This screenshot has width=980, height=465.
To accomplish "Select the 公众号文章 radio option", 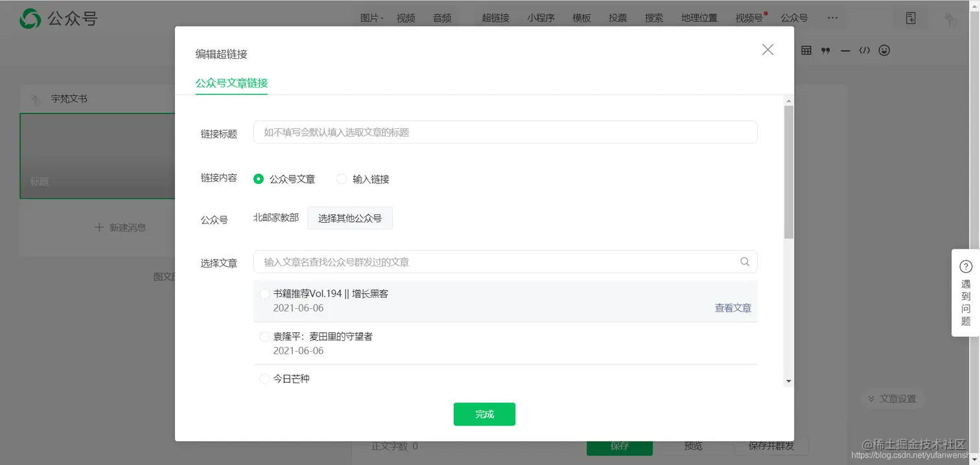I will (x=258, y=179).
